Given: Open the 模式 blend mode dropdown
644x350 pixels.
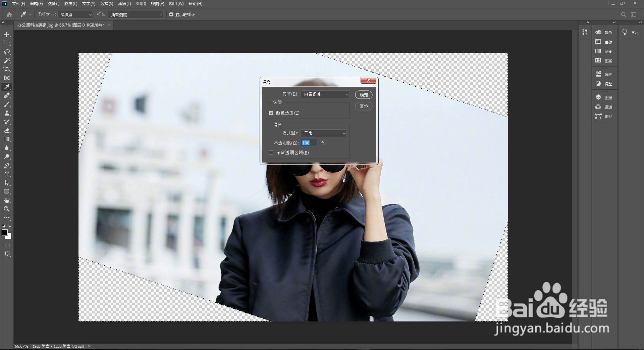Looking at the screenshot, I should [323, 133].
